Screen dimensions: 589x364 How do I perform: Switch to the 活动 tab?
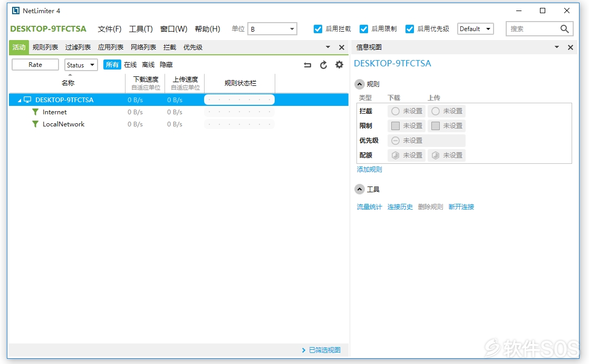(x=19, y=47)
